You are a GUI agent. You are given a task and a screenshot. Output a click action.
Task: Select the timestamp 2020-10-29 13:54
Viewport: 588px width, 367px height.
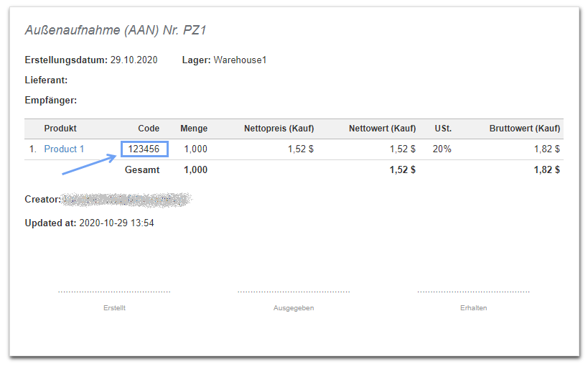tap(116, 223)
